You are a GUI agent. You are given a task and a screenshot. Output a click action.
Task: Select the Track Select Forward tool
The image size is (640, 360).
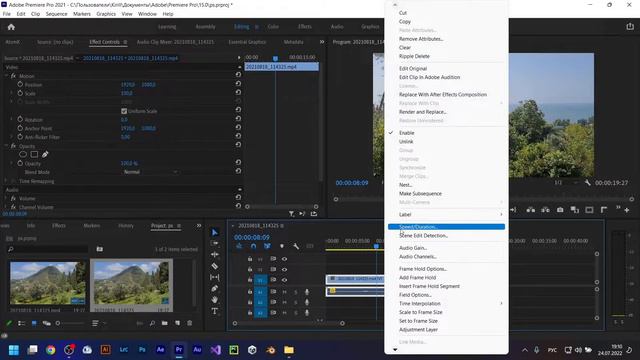[x=215, y=243]
